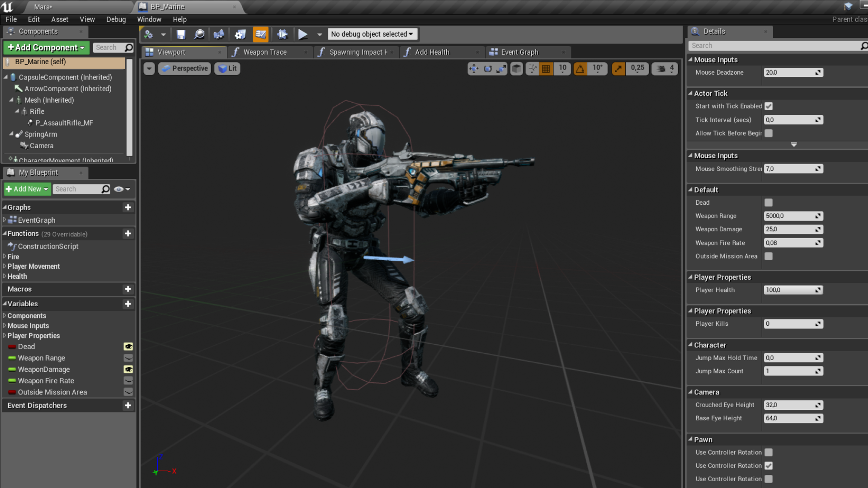Toggle world/local coordinate system cube icon

(516, 69)
